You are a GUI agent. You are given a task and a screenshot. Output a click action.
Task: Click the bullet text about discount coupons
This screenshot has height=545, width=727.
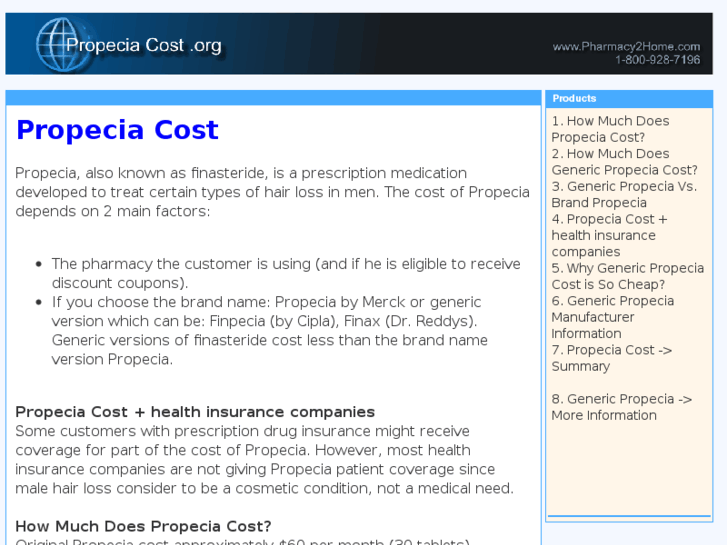286,273
